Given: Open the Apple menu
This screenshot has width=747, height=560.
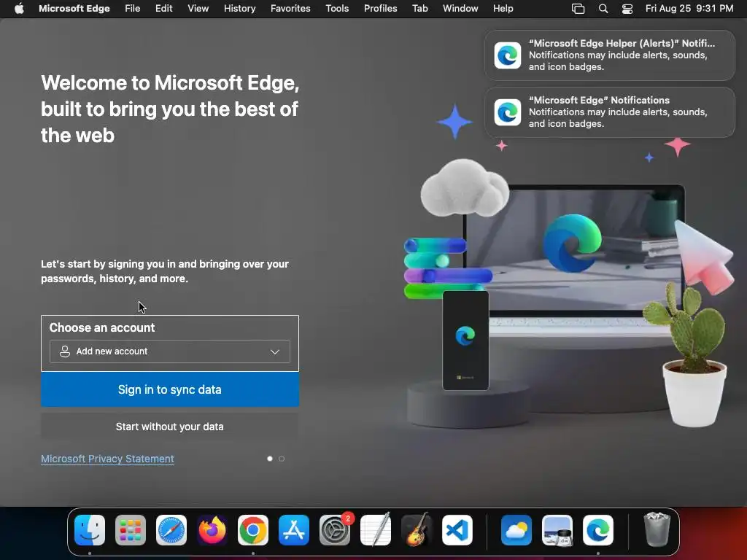Looking at the screenshot, I should (19, 8).
